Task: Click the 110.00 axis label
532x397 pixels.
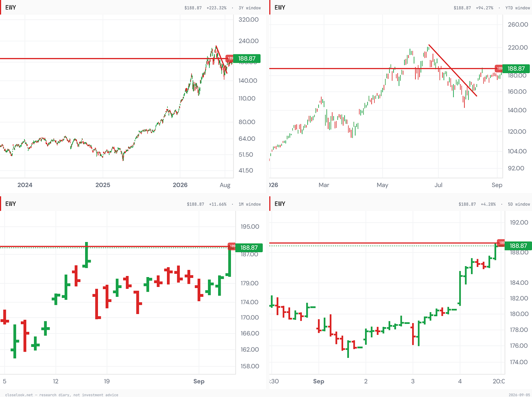Action: [247, 98]
